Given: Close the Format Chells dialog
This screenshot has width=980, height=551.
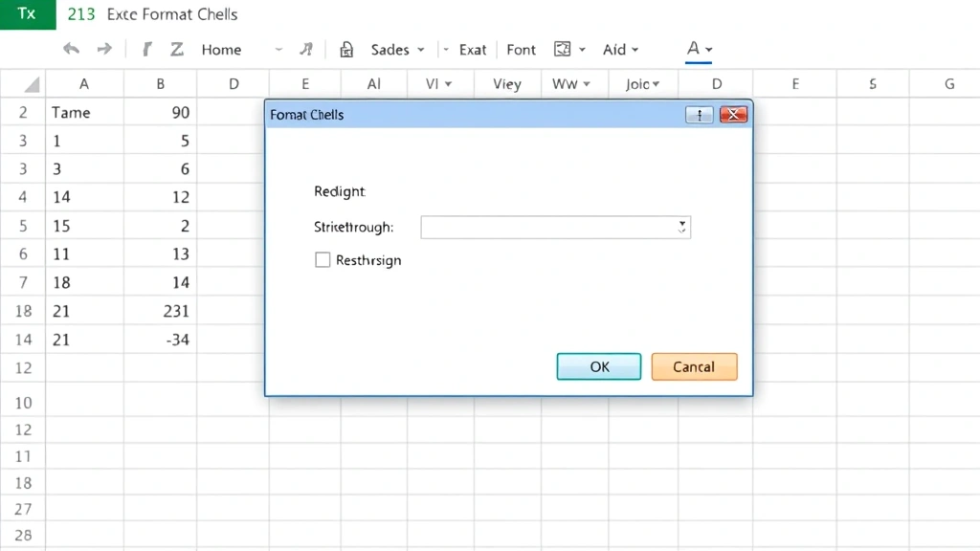Looking at the screenshot, I should click(732, 115).
